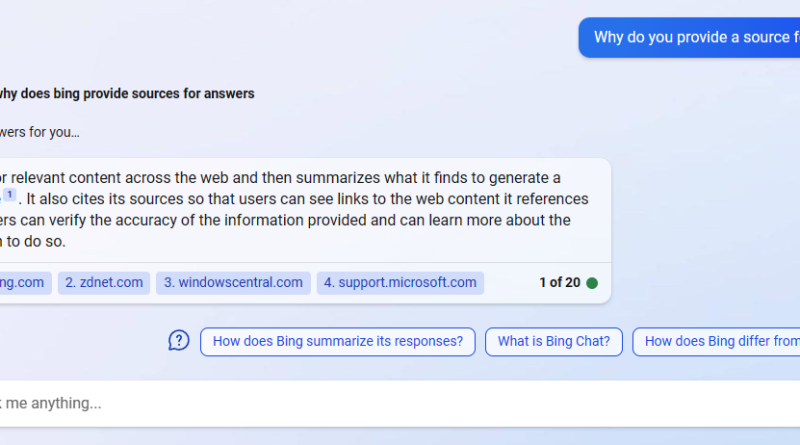Click the green status dot beside 1 of 20
The height and width of the screenshot is (445, 800).
click(592, 283)
